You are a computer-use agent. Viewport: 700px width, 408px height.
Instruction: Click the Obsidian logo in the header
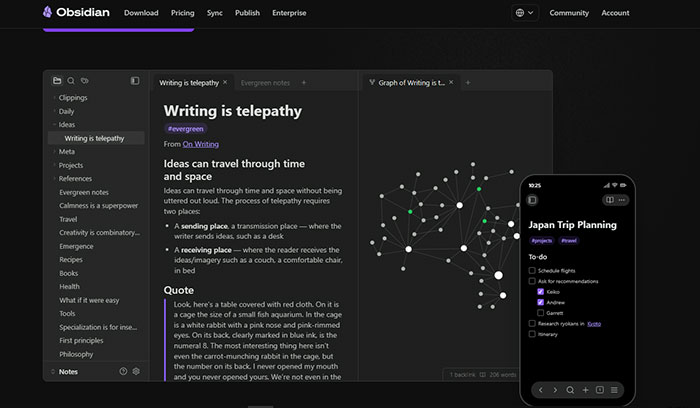pyautogui.click(x=76, y=12)
